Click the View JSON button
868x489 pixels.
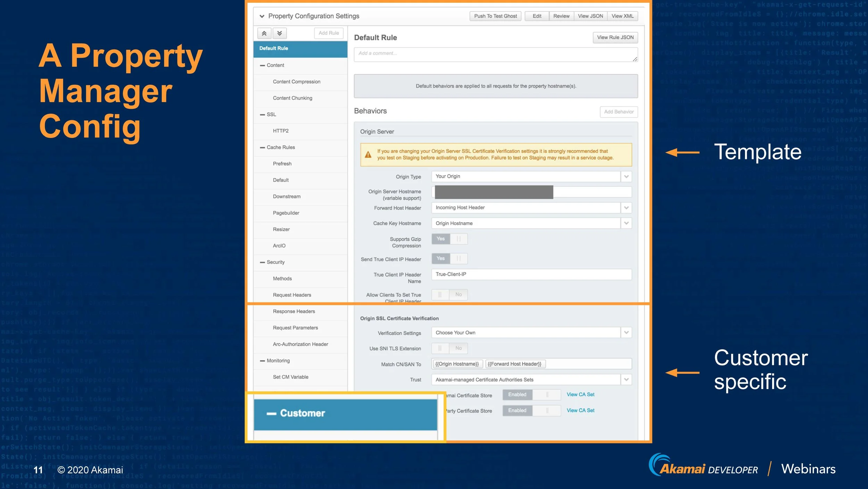tap(591, 16)
